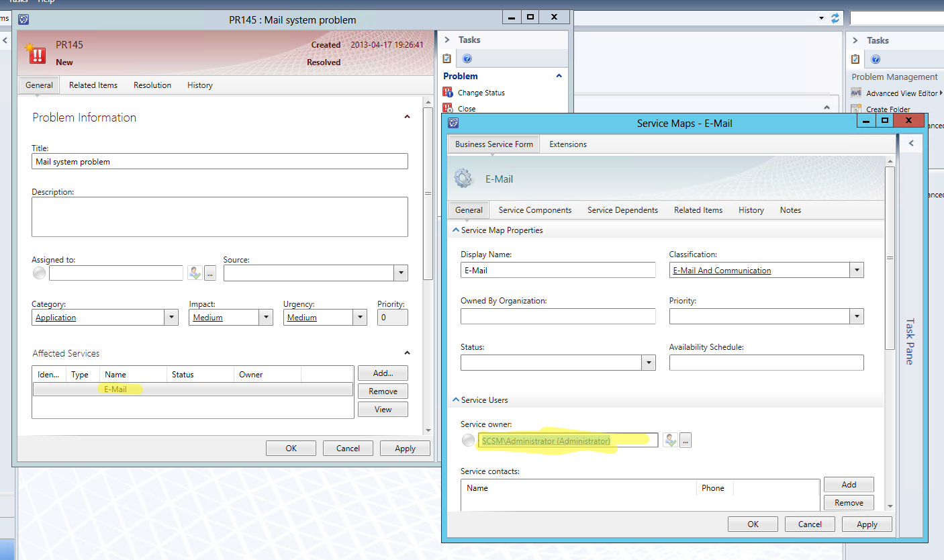Click the clipboard icon in problem Tasks pane

click(447, 59)
